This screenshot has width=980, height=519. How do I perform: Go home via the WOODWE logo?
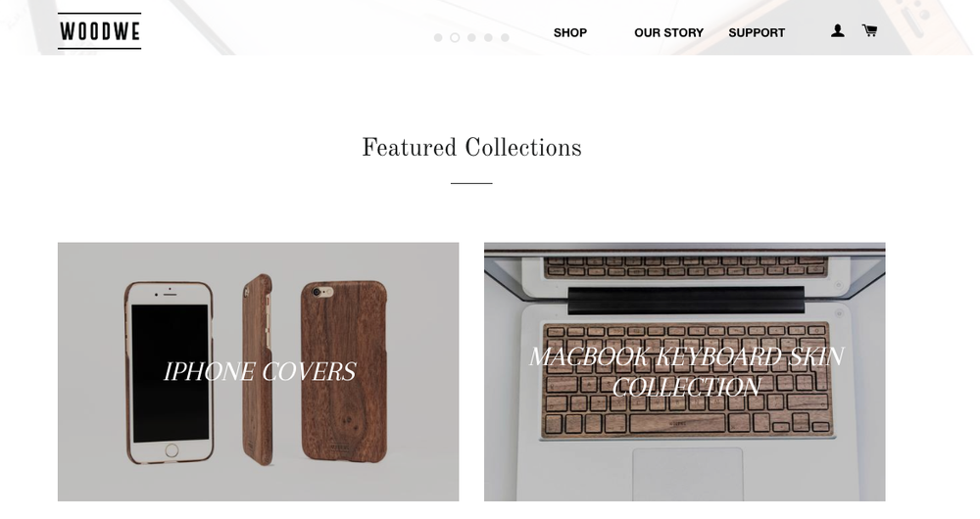tap(99, 31)
